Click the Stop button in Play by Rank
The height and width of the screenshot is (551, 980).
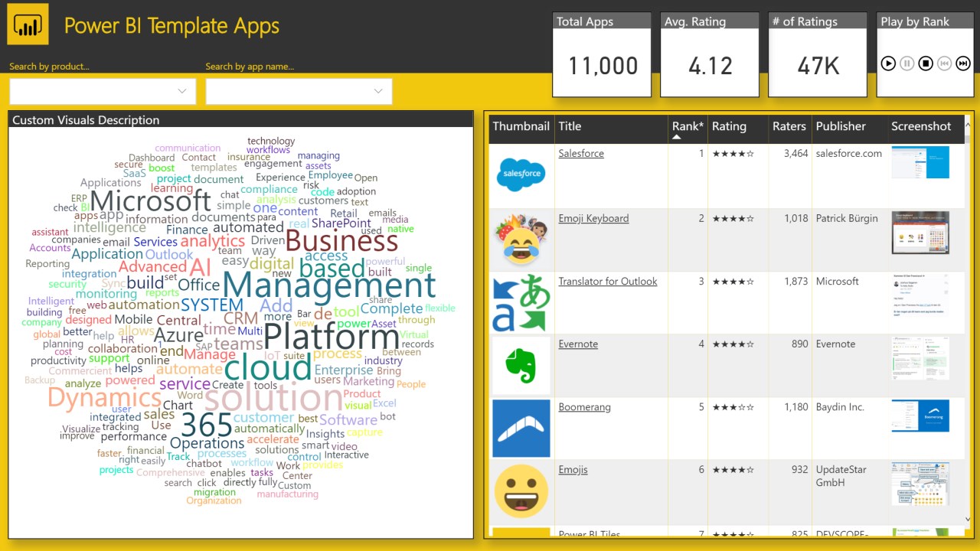[926, 64]
